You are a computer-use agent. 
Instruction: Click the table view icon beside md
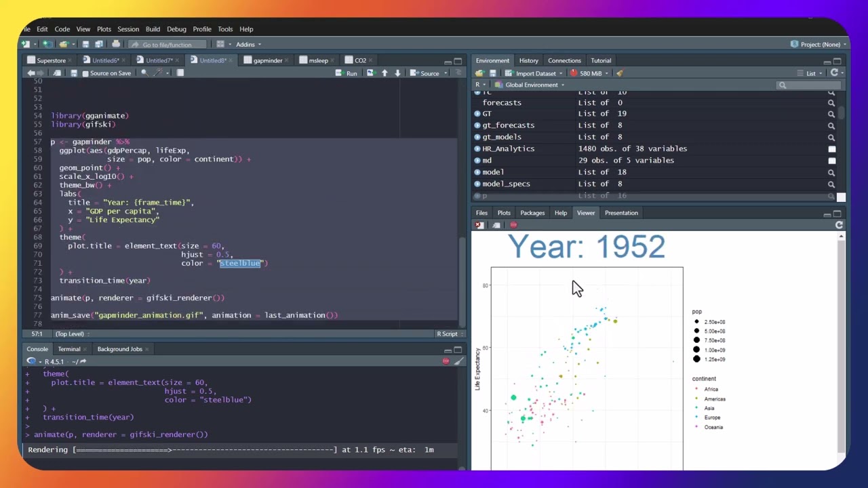point(831,161)
